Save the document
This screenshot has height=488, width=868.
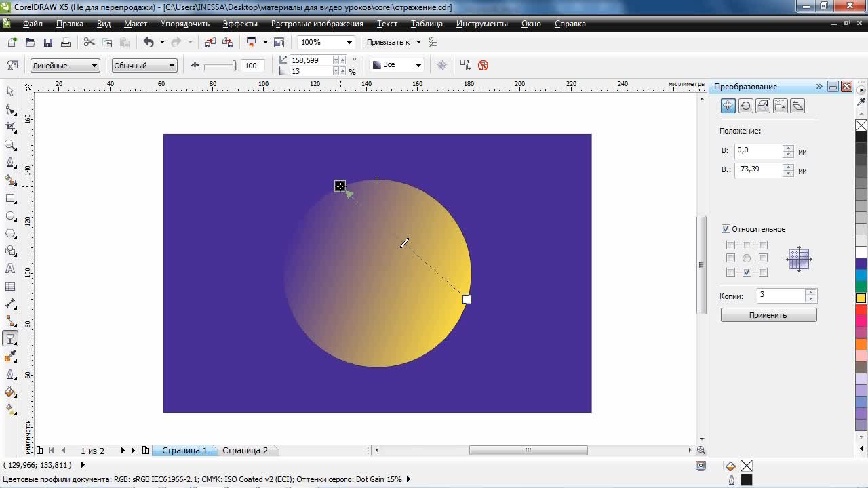coord(47,42)
